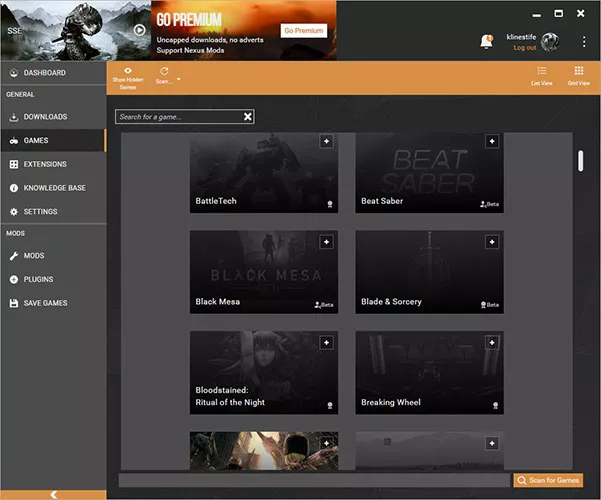The image size is (601, 500).
Task: Add BattleTech with its plus icon
Action: (327, 141)
